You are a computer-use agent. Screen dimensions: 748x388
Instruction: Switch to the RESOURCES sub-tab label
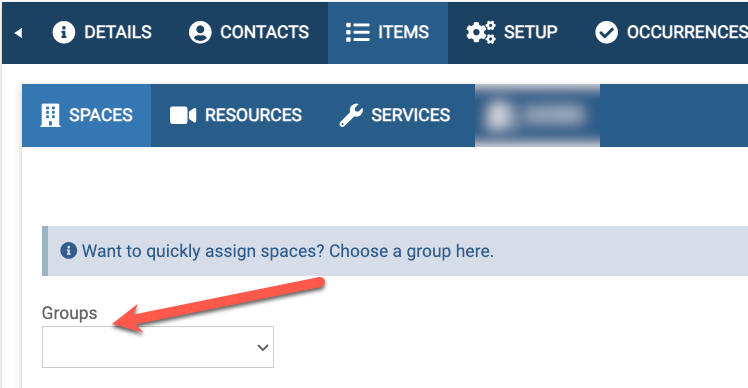click(x=253, y=115)
